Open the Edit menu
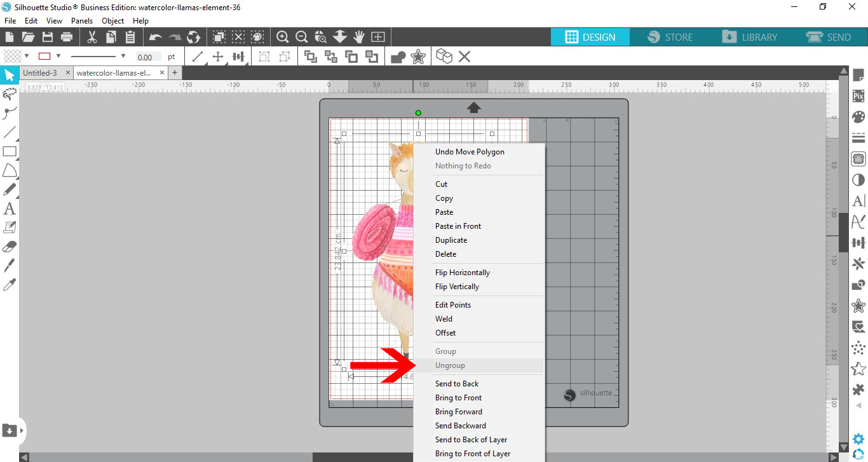Image resolution: width=868 pixels, height=462 pixels. click(x=31, y=21)
